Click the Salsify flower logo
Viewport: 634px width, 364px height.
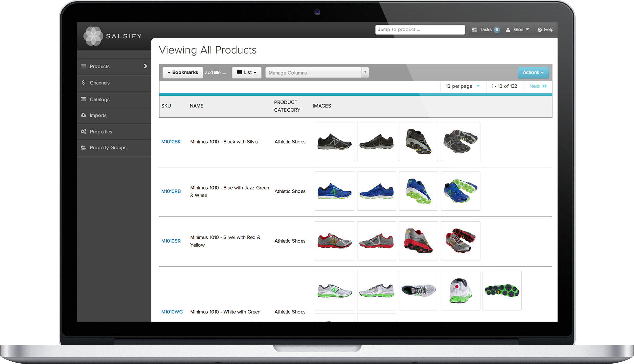(93, 36)
